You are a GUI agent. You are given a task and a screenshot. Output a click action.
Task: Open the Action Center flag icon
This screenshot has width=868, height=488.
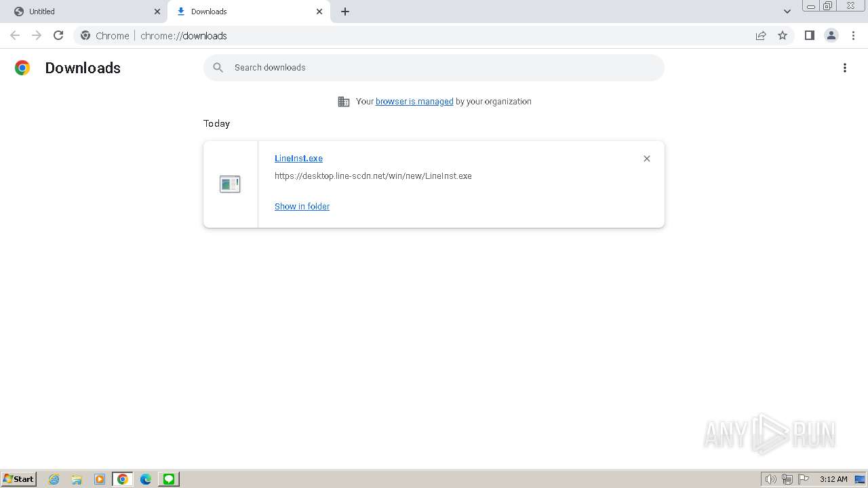[x=804, y=479]
